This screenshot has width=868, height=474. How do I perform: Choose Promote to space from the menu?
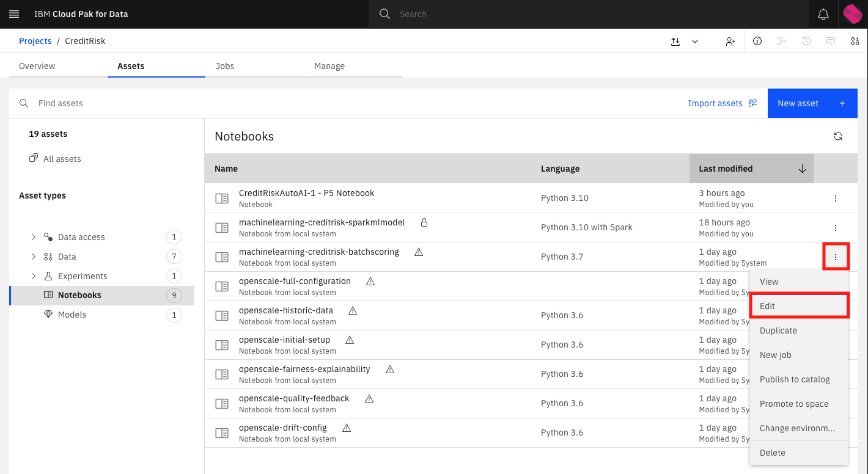coord(799,404)
